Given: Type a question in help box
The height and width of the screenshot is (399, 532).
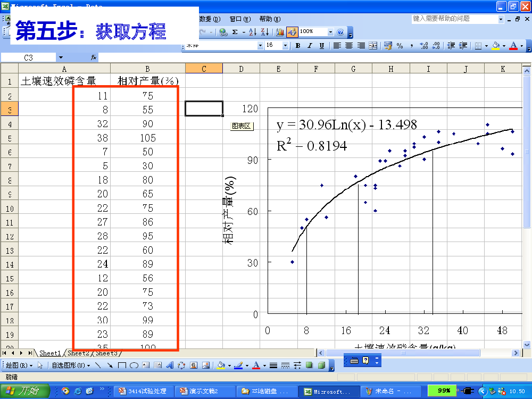Looking at the screenshot, I should (x=455, y=19).
